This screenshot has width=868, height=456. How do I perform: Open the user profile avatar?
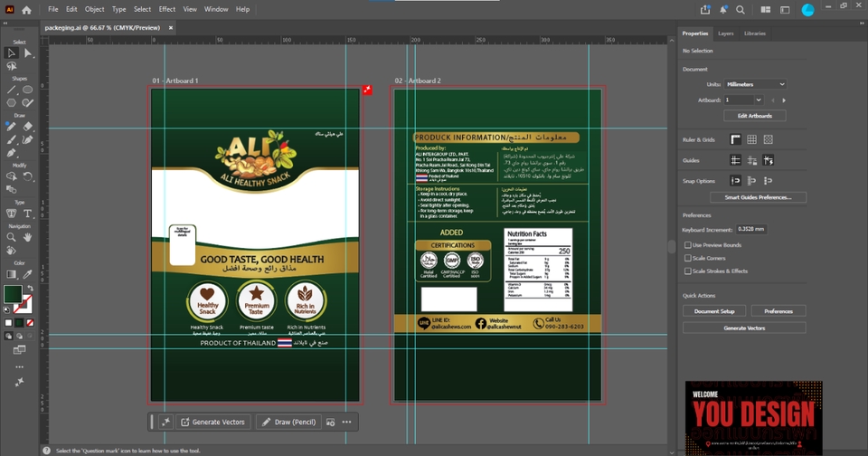[807, 9]
